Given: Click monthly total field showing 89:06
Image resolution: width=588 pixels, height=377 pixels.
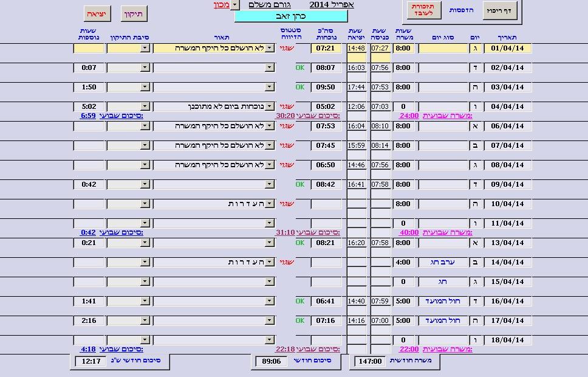Looking at the screenshot, I should point(271,361).
